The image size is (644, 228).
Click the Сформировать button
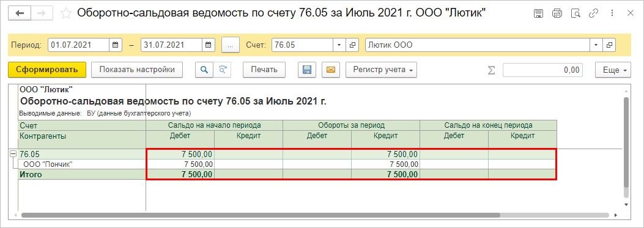click(47, 70)
